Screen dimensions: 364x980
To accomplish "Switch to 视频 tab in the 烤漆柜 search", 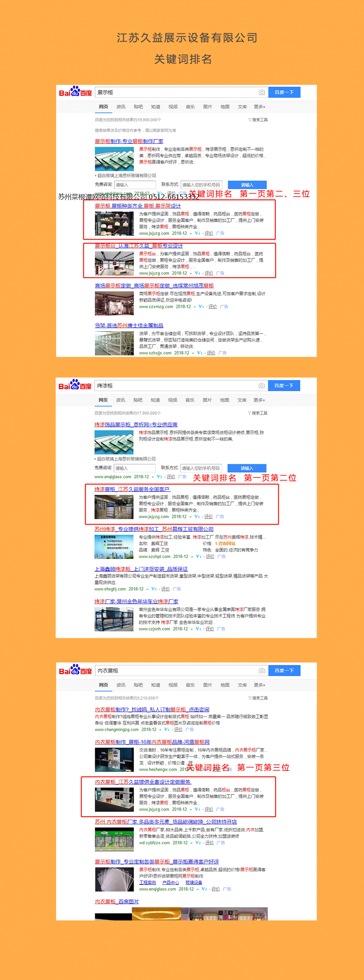I will coord(173,400).
